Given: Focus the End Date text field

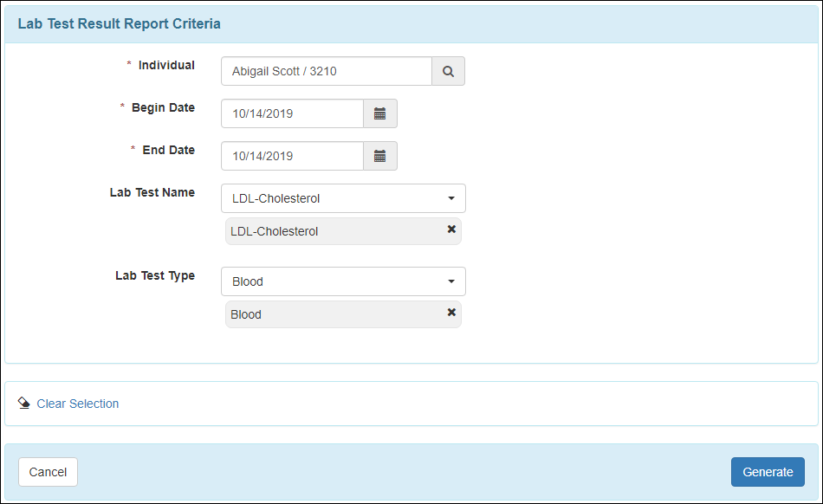Looking at the screenshot, I should point(291,156).
